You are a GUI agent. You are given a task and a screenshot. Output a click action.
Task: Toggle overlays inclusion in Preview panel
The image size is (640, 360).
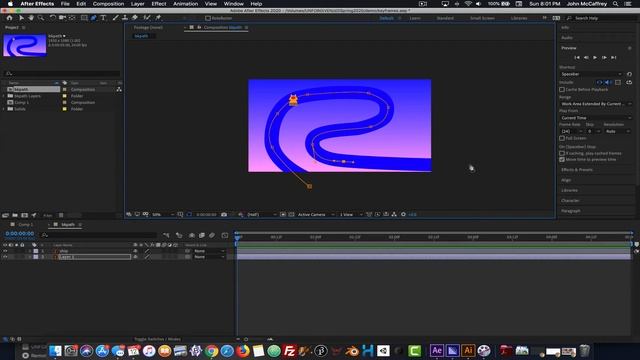[x=618, y=82]
